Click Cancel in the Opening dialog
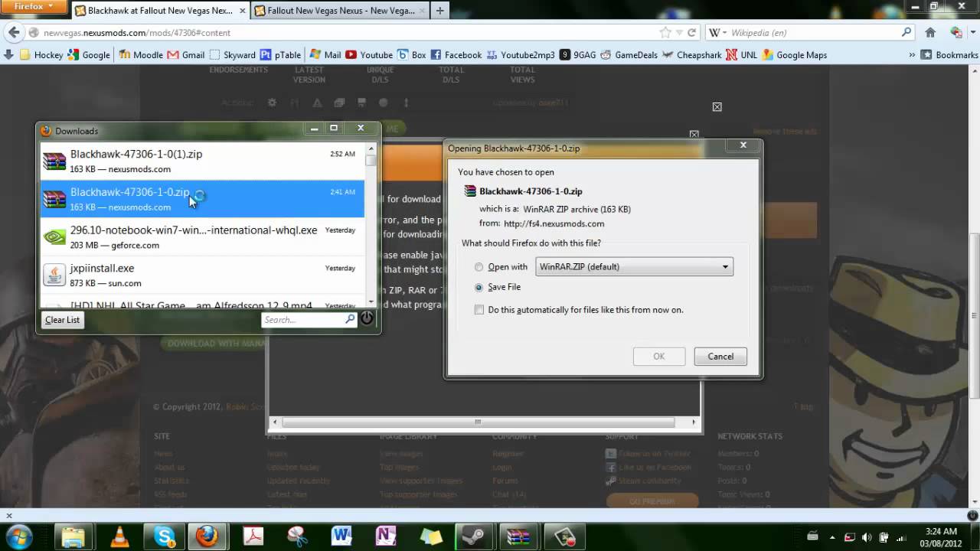980x551 pixels. (720, 357)
